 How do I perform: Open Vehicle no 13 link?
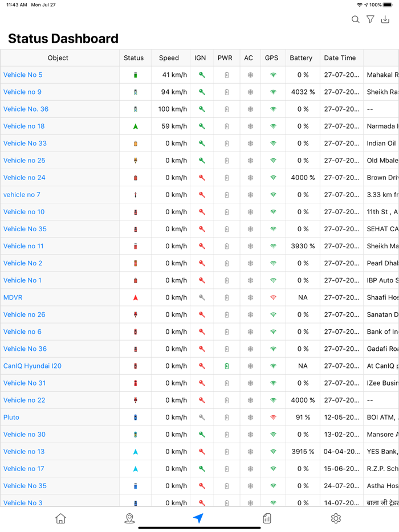pos(24,452)
